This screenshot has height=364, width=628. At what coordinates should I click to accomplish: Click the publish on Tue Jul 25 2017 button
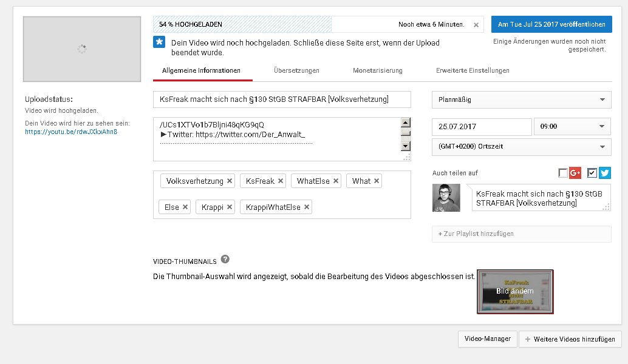pyautogui.click(x=551, y=24)
